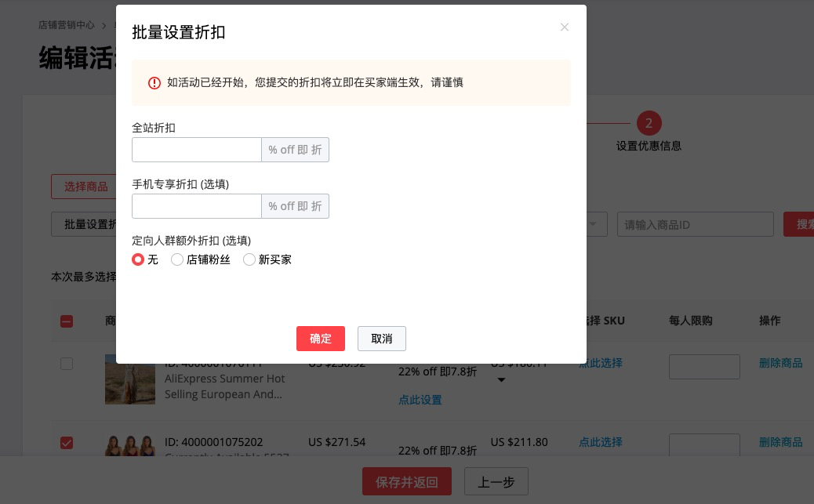Image resolution: width=814 pixels, height=504 pixels.
Task: Open the dropdown arrow beside product ID field
Action: 594,224
